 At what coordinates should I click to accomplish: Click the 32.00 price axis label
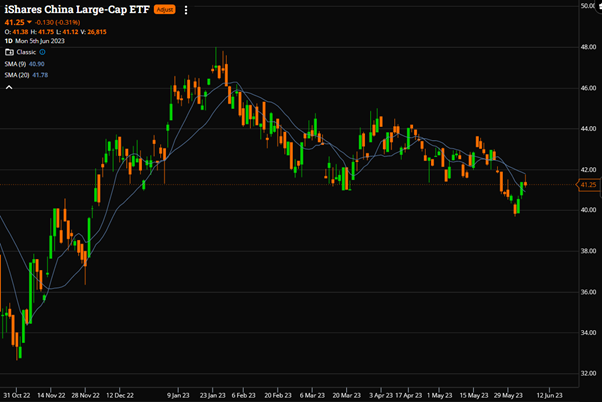588,373
